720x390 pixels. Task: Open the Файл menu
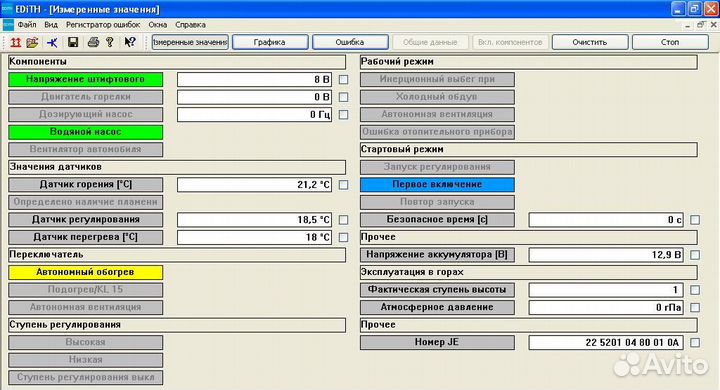[x=27, y=25]
